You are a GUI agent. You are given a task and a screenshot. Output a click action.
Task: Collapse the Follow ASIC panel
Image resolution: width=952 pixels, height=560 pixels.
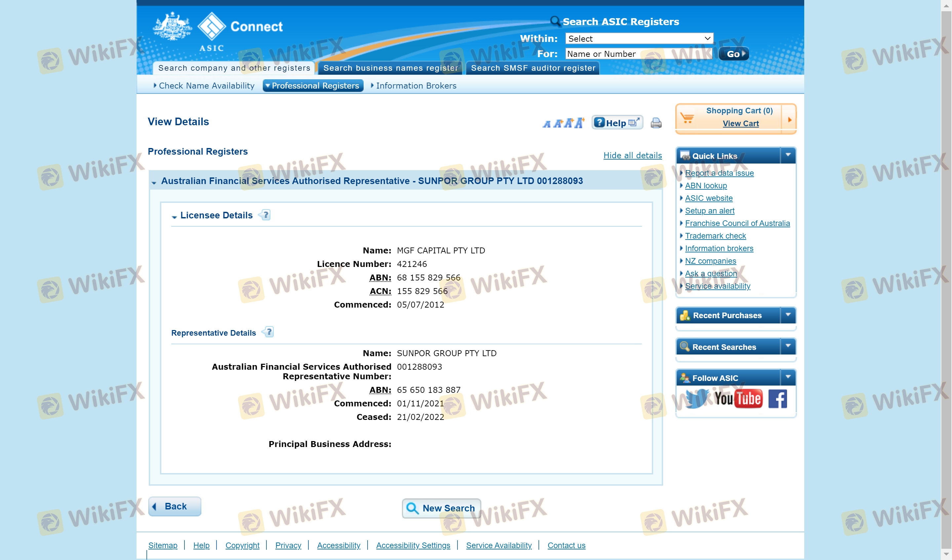tap(788, 377)
